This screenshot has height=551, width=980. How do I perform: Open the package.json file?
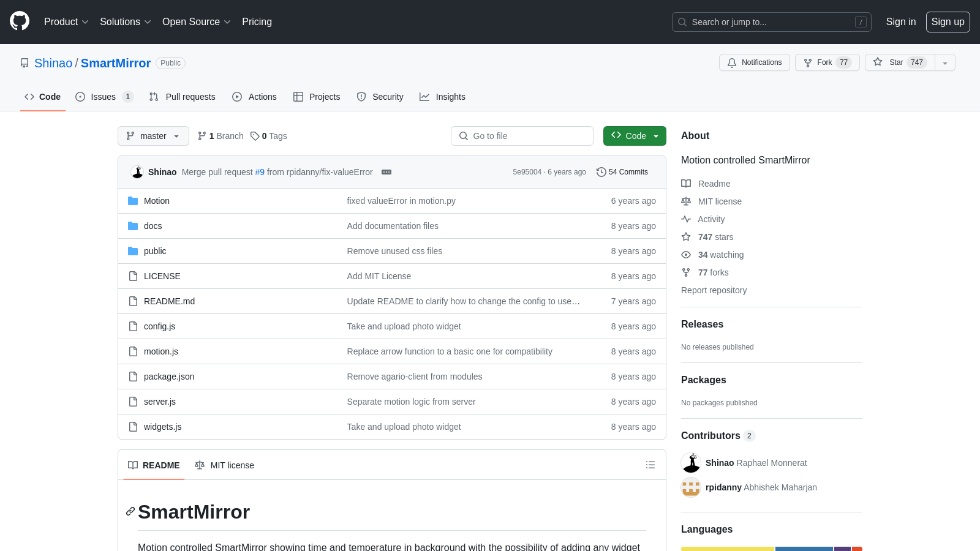[x=169, y=377]
